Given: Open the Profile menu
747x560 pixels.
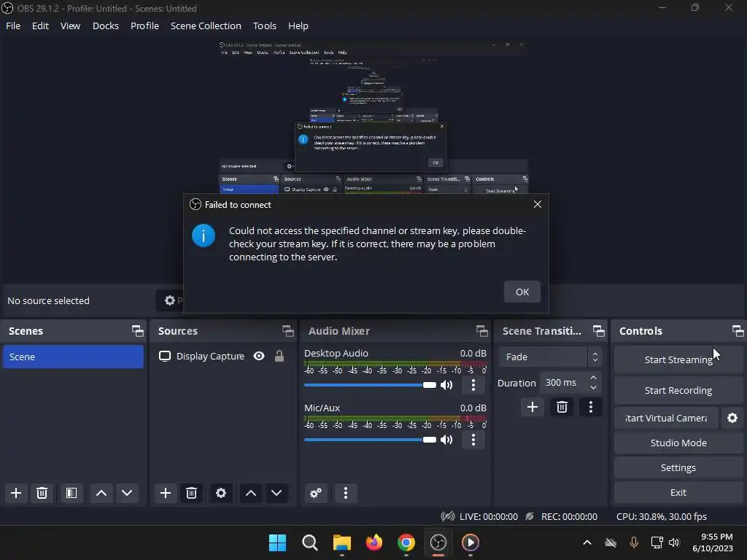Looking at the screenshot, I should (144, 26).
